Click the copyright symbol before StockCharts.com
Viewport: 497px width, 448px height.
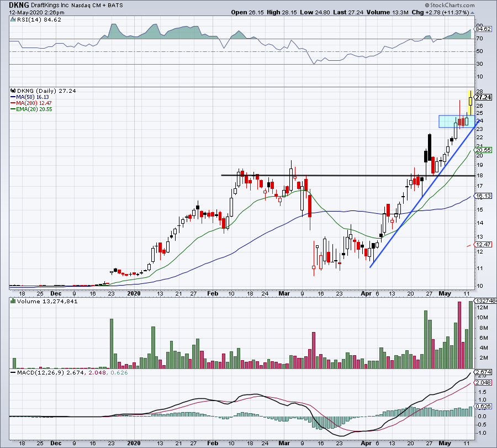click(x=427, y=5)
